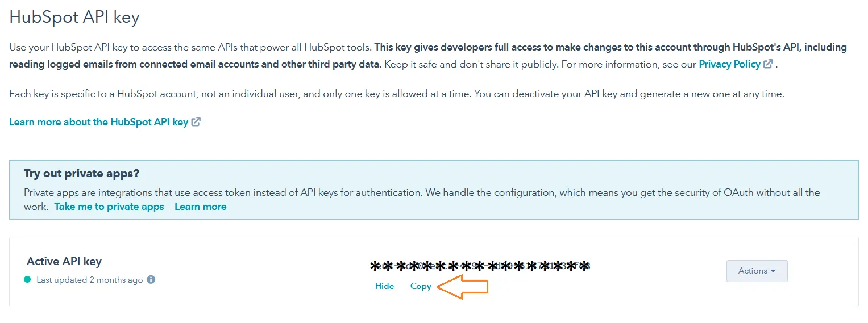The height and width of the screenshot is (323, 868).
Task: Click the caret arrow on Actions button
Action: (x=773, y=271)
